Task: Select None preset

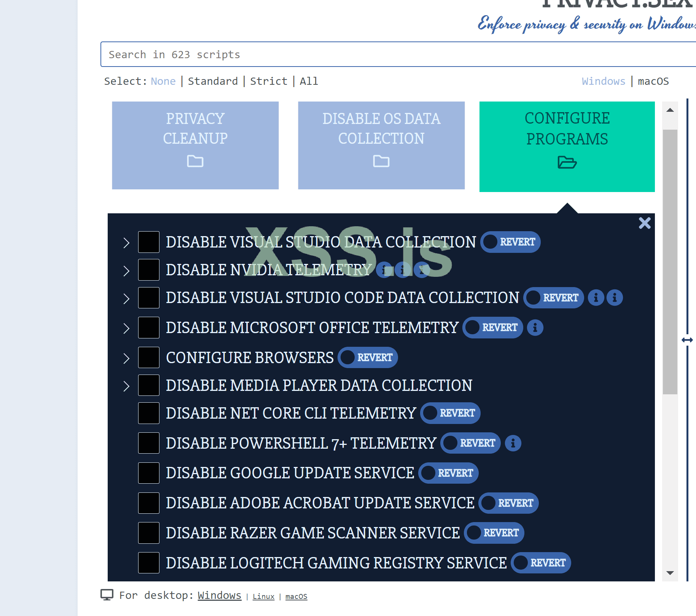Action: [163, 81]
